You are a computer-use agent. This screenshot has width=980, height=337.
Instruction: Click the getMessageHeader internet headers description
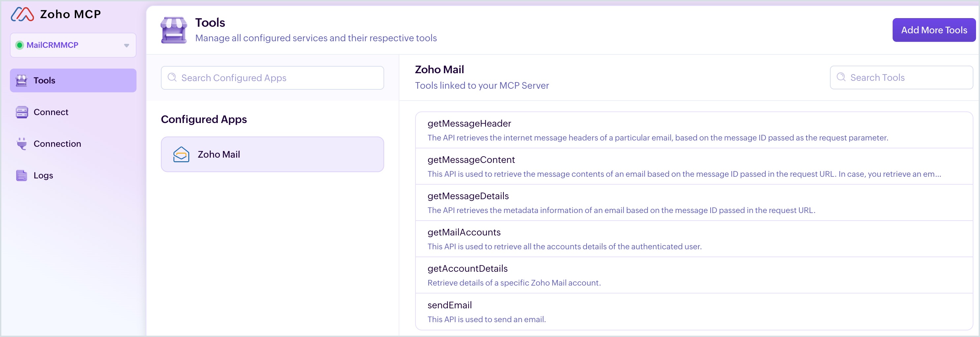[x=658, y=138]
